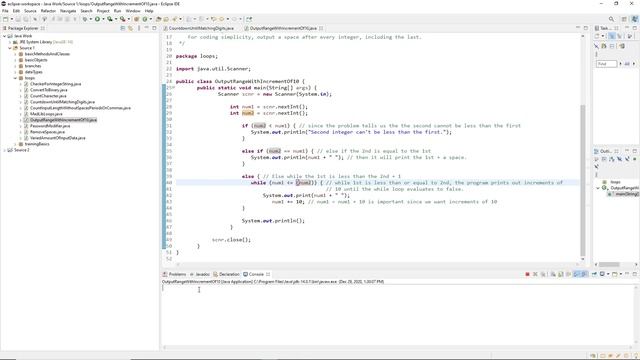Open ConvertToBinary.java in explorer
The image size is (640, 360).
49,90
